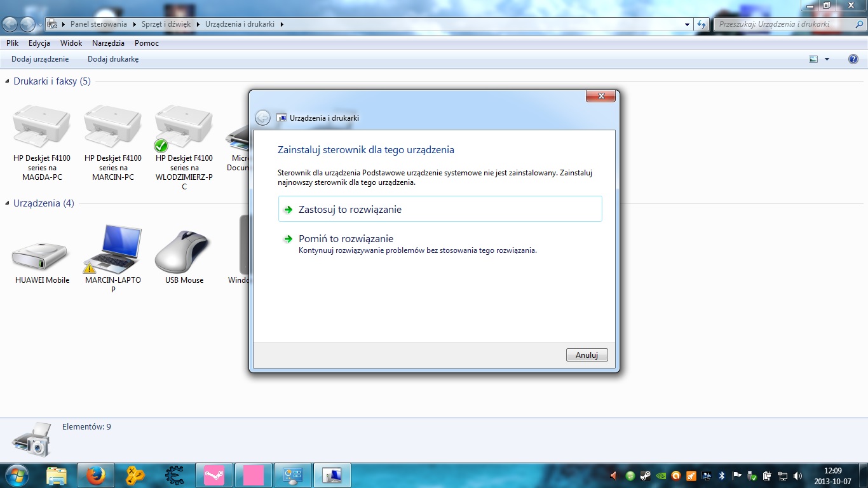Open Windows Explorer from the taskbar

(x=57, y=475)
